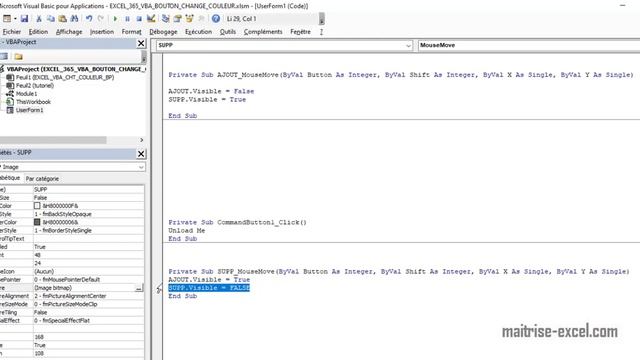
Task: Click the project tree horizontal scrollbar right arrow
Action: [142, 140]
